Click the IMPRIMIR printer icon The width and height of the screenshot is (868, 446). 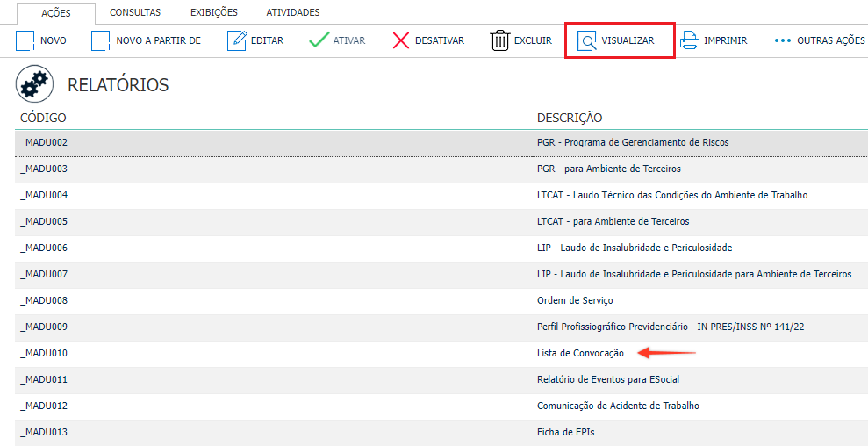[689, 40]
